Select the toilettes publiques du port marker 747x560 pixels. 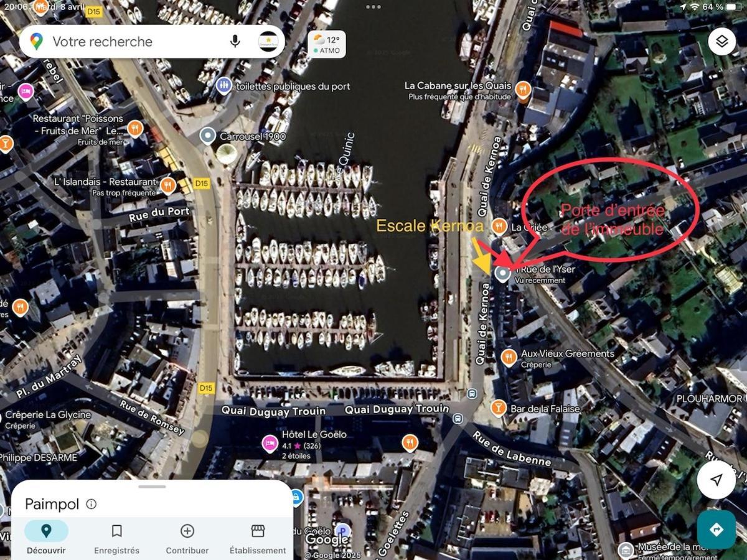(224, 86)
